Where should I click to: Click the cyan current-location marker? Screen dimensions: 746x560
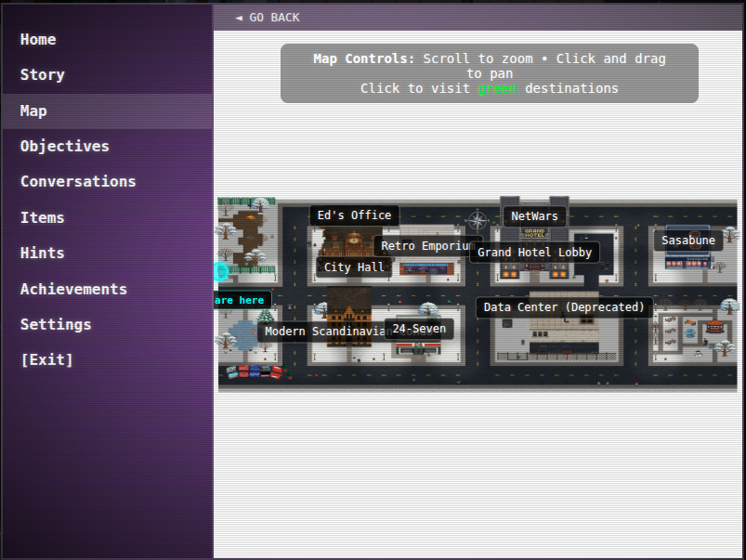(x=221, y=271)
